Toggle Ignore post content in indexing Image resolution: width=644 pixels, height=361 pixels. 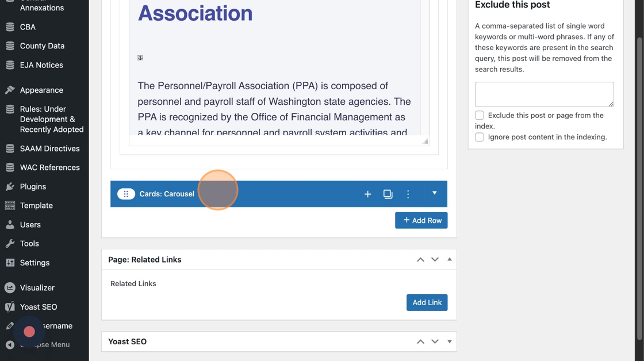tap(480, 137)
